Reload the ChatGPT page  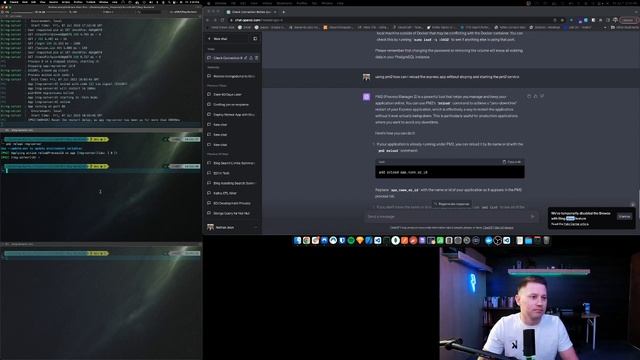(222, 20)
